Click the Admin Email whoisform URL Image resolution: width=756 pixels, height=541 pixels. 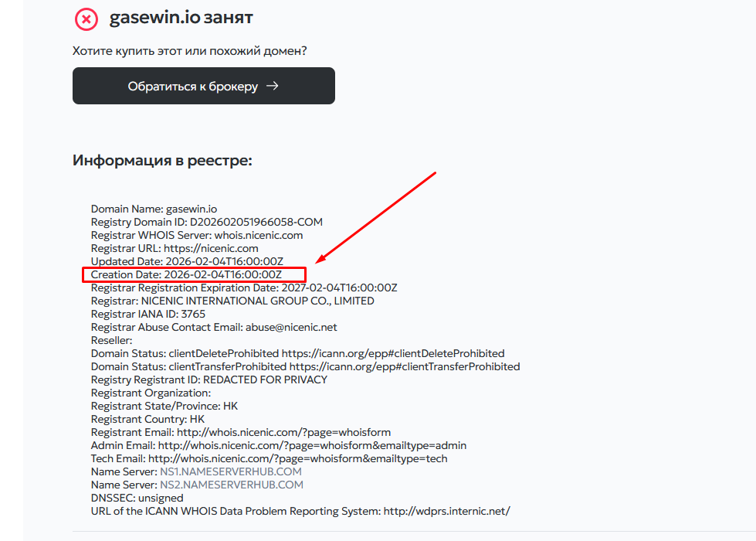pos(312,445)
